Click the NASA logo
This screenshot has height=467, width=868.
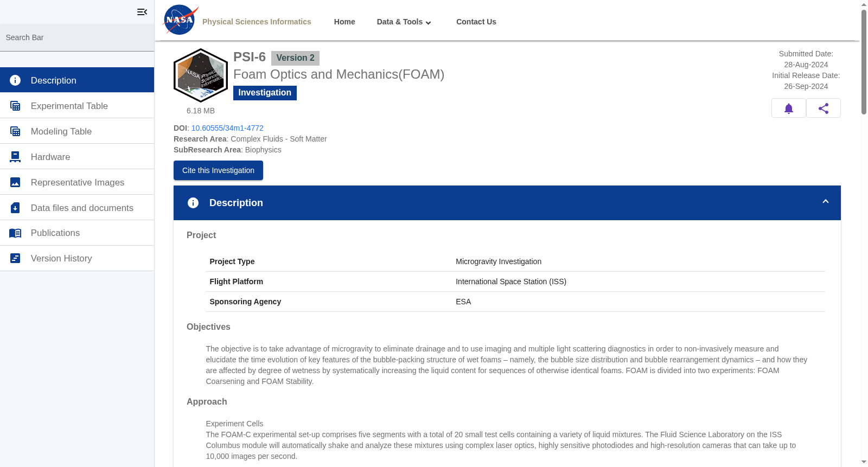(x=181, y=20)
